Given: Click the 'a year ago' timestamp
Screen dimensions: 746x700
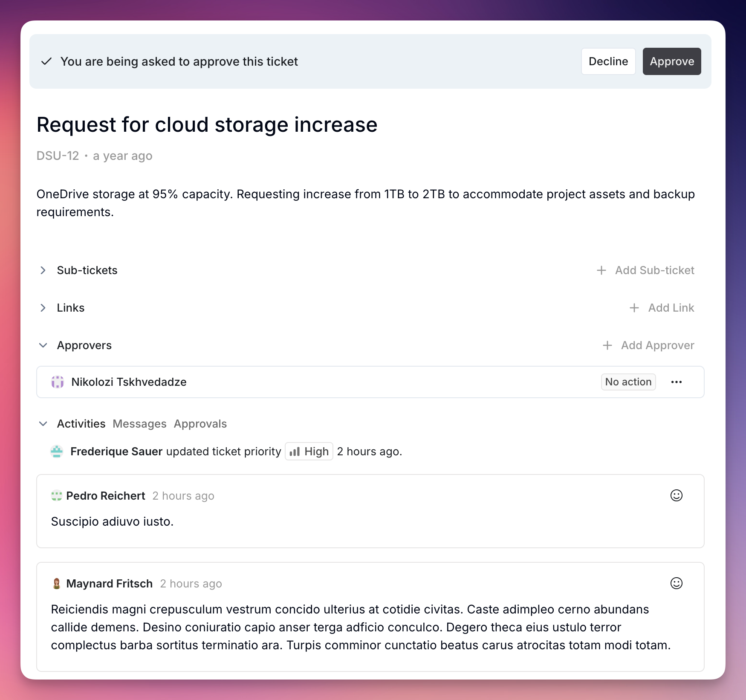Looking at the screenshot, I should [123, 156].
